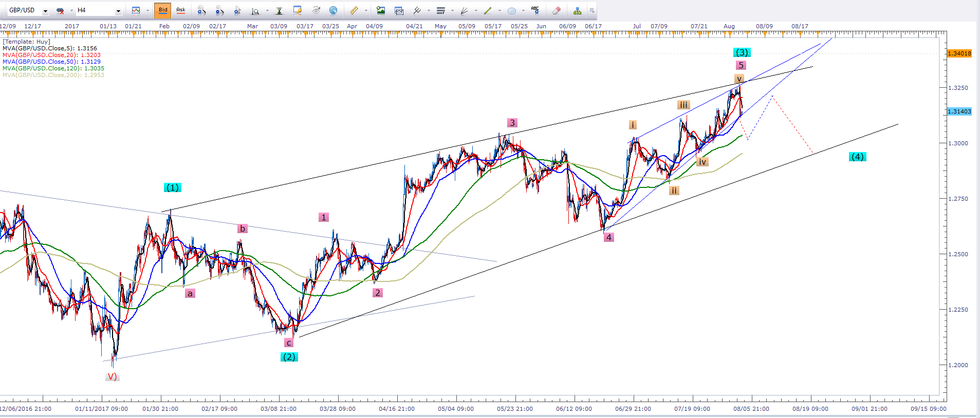Toggle the chart link chain icon
The height and width of the screenshot is (418, 980).
(x=60, y=10)
